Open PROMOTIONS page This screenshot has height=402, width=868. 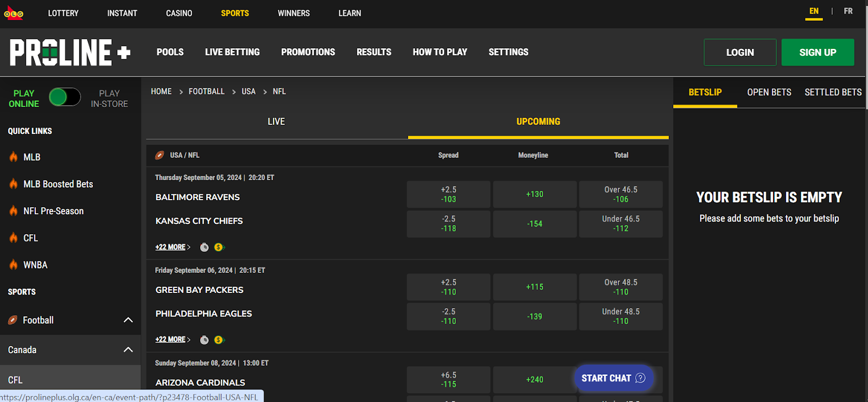pos(308,52)
